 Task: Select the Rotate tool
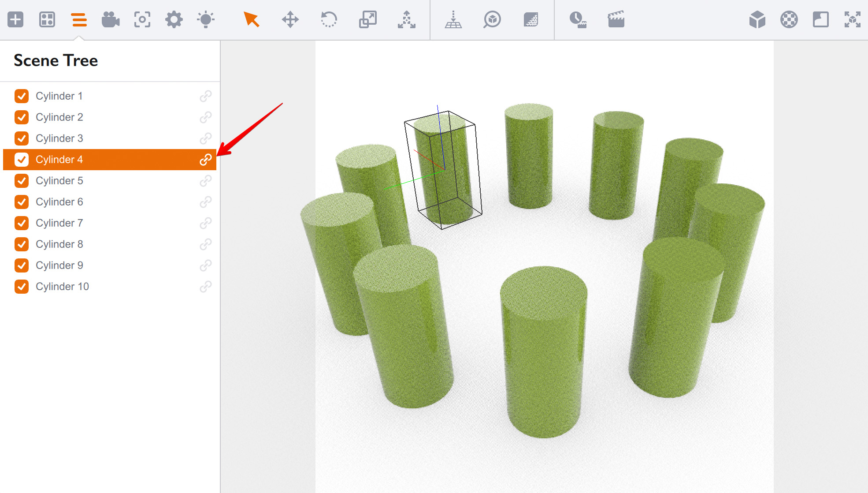[x=329, y=19]
